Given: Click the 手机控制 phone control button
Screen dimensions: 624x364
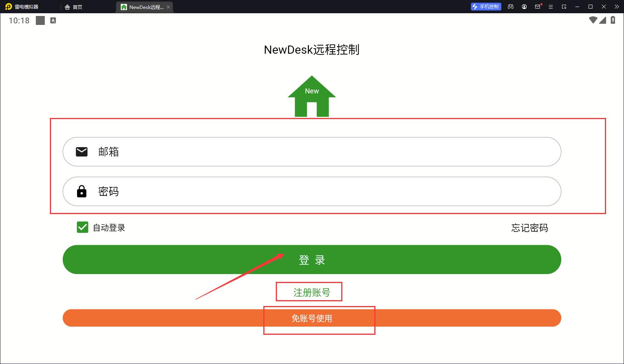Looking at the screenshot, I should [x=486, y=7].
